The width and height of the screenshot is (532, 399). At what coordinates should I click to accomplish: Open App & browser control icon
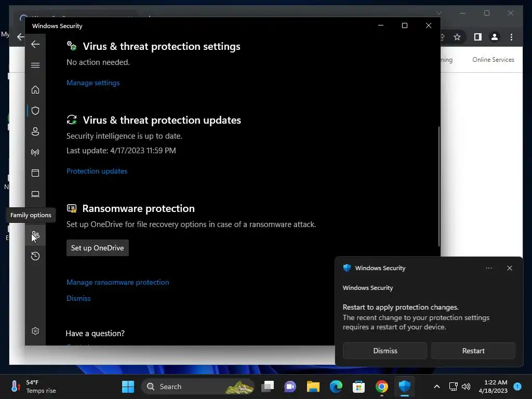(35, 173)
